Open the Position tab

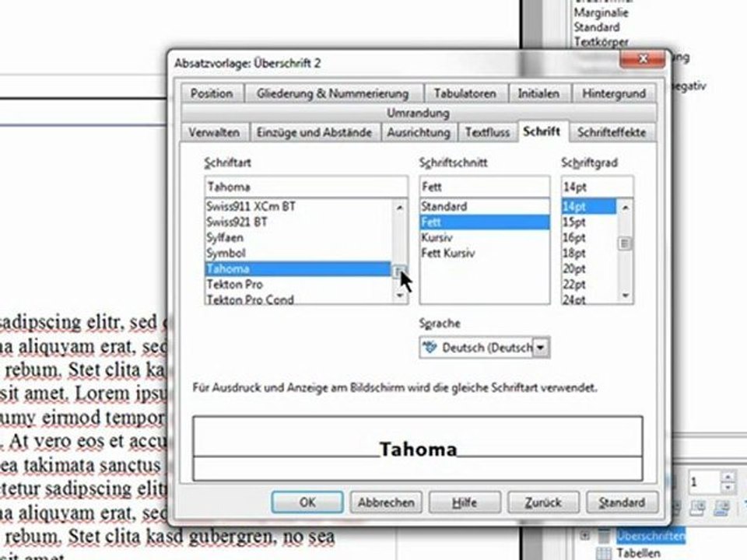click(x=212, y=93)
